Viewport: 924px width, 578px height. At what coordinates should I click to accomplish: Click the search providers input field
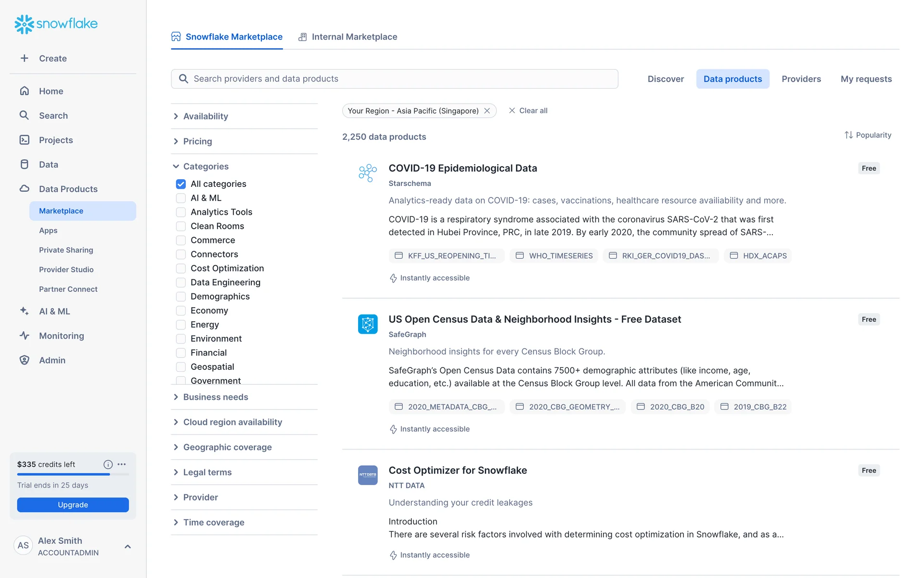click(395, 79)
